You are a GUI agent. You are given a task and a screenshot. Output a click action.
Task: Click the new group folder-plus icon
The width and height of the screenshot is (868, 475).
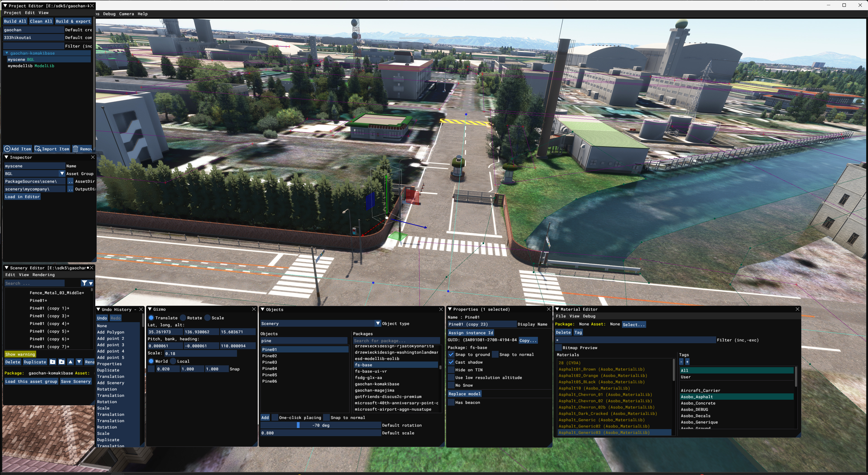(53, 362)
